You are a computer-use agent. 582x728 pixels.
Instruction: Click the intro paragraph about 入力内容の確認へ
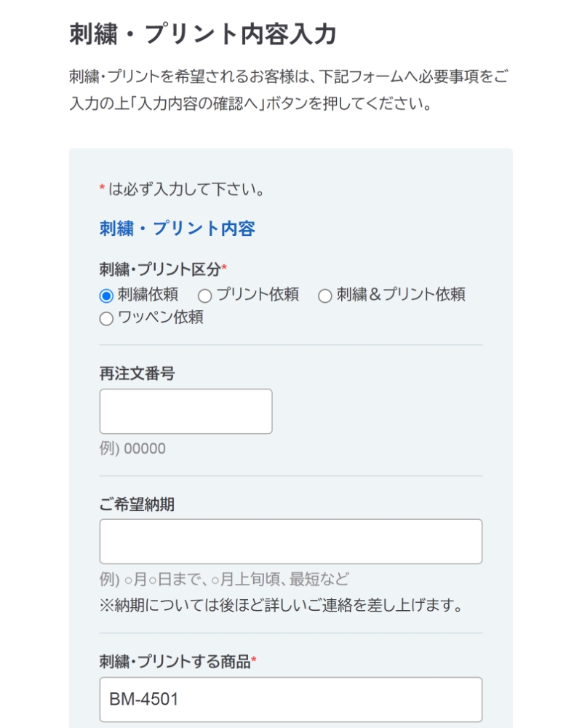tap(288, 90)
